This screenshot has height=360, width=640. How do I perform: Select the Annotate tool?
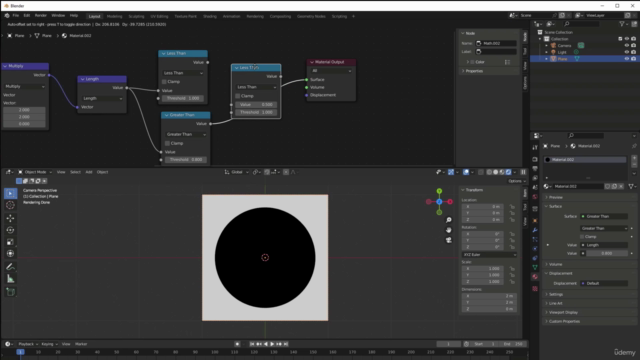11,267
